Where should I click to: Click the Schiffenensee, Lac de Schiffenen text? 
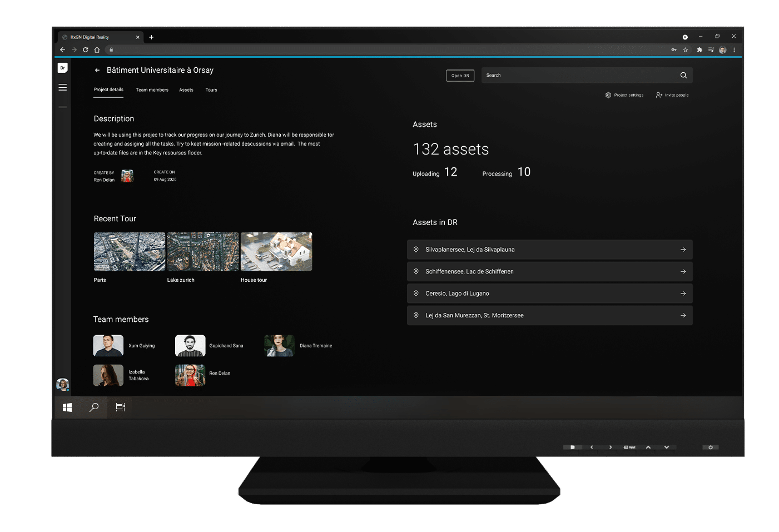tap(469, 272)
